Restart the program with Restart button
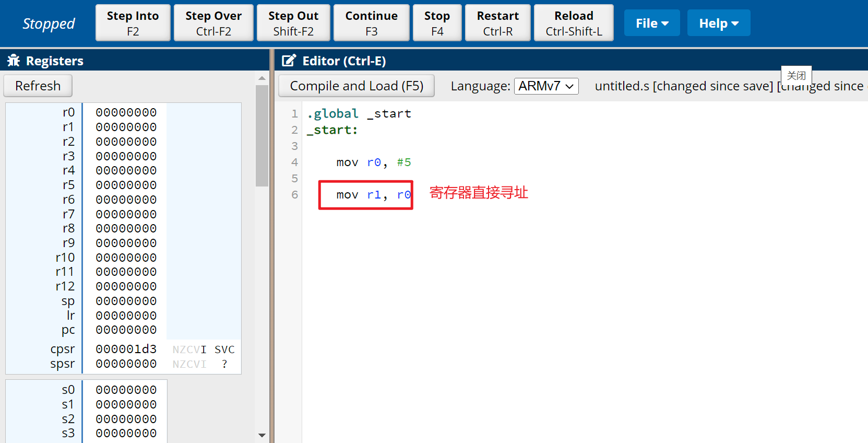The height and width of the screenshot is (443, 868). coord(497,23)
